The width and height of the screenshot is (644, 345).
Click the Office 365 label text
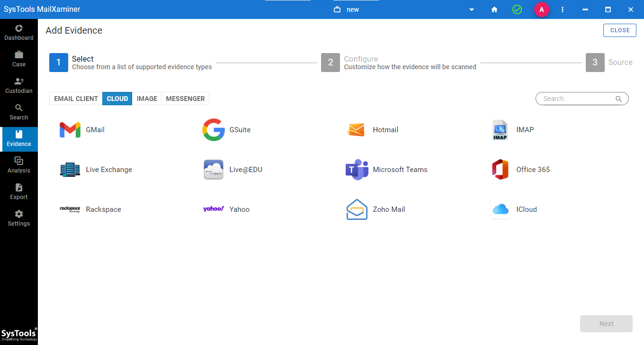click(x=533, y=170)
